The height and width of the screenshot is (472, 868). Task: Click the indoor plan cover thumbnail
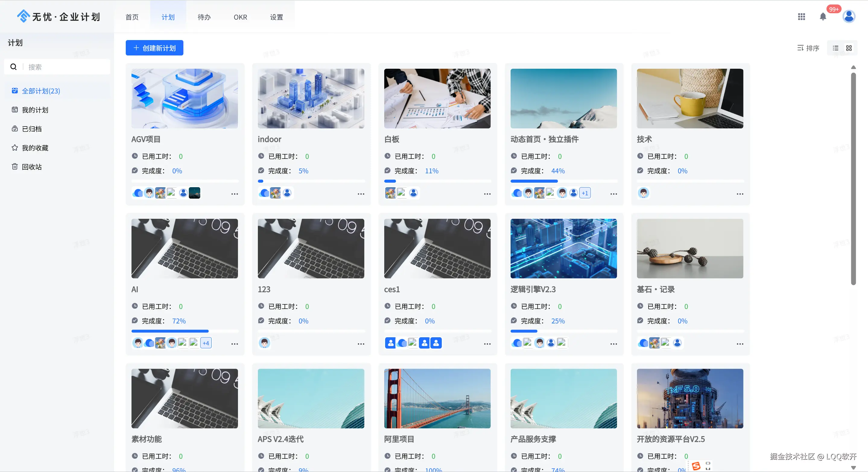click(x=311, y=99)
